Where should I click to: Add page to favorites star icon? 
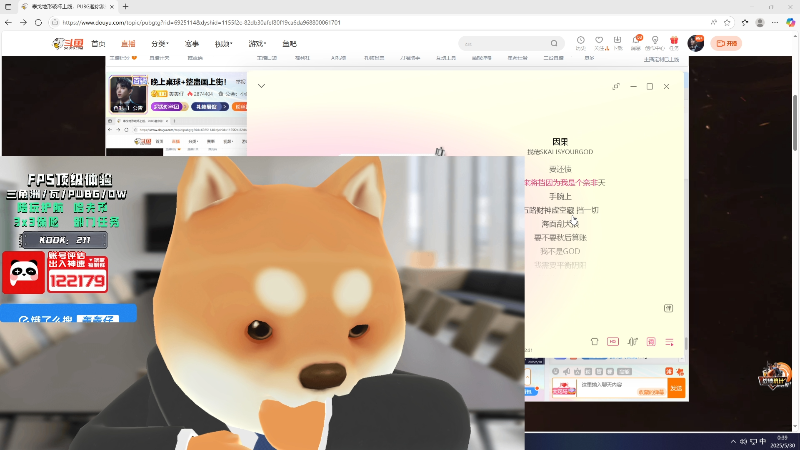point(727,22)
